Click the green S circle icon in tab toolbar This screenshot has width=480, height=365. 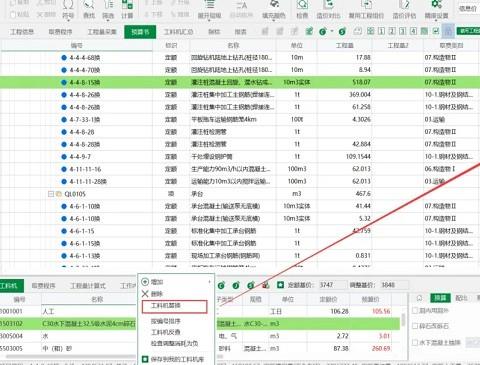[342, 32]
